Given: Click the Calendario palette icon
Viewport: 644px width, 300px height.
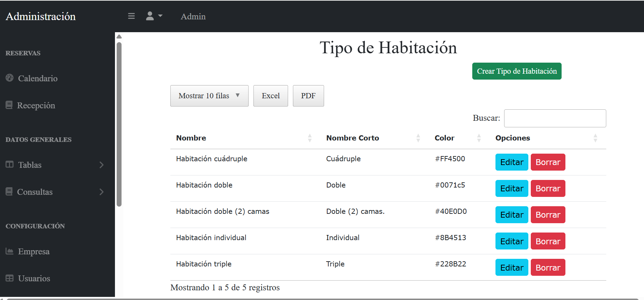Looking at the screenshot, I should pos(10,78).
